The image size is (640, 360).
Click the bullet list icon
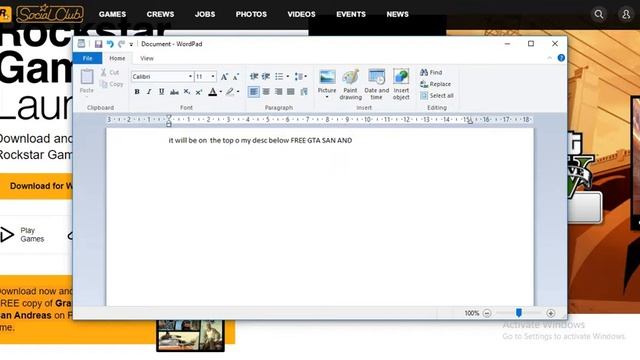(x=279, y=76)
